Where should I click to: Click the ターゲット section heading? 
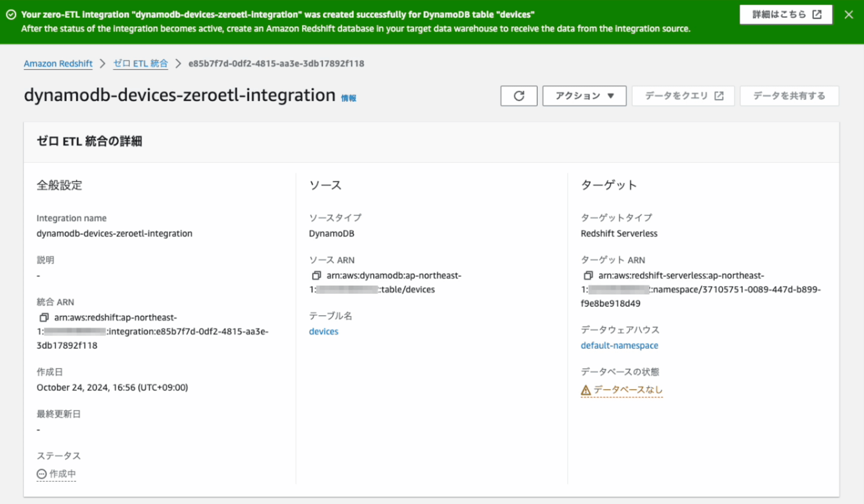tap(609, 185)
